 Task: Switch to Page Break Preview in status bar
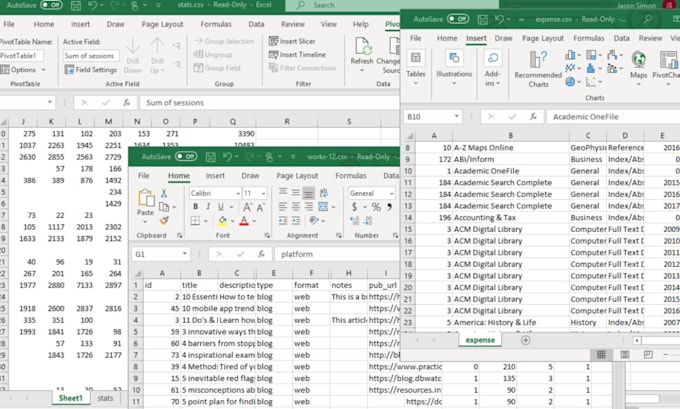tap(648, 354)
